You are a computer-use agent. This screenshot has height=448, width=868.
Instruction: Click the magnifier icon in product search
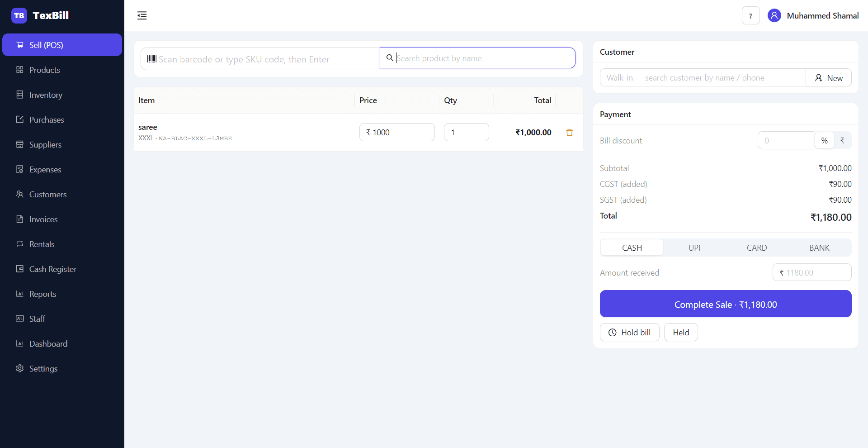pos(390,58)
